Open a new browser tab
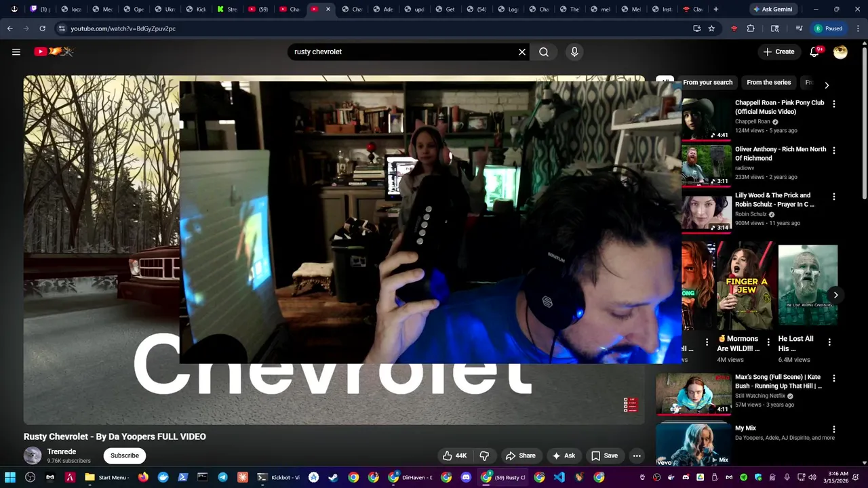The width and height of the screenshot is (868, 488). point(715,9)
